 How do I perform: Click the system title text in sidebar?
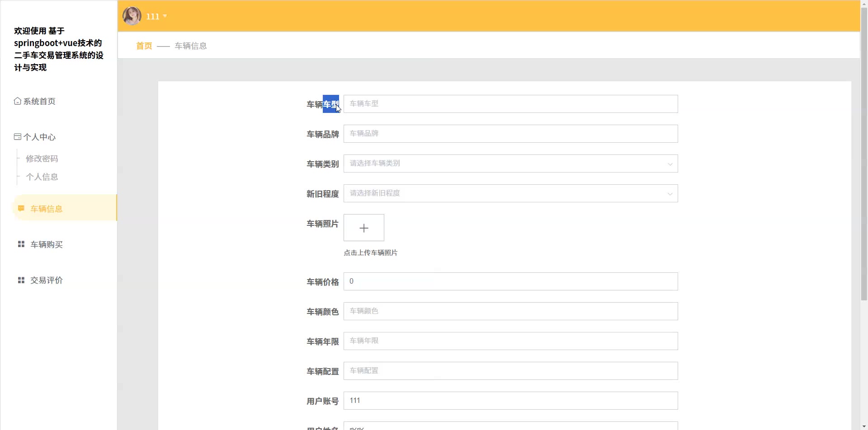[59, 49]
